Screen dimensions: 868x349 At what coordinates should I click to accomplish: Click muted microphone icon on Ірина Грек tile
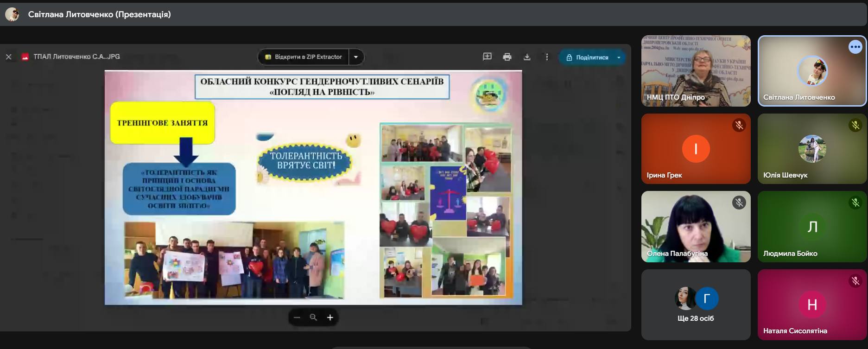pos(739,125)
